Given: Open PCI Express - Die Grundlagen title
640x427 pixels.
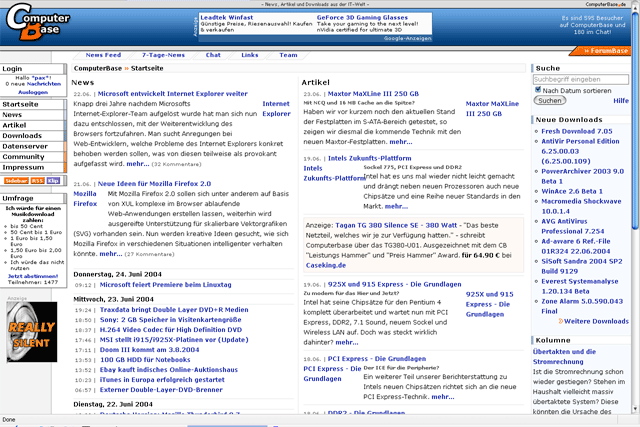Looking at the screenshot, I should 377,358.
